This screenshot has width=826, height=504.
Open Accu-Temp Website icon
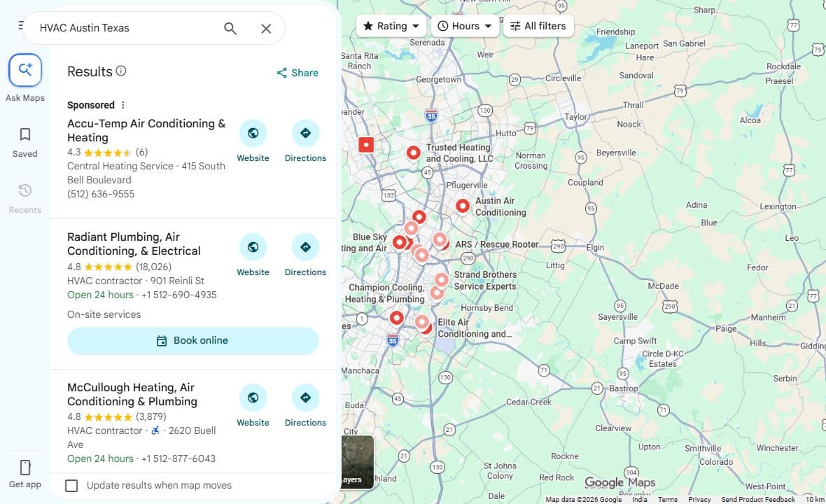coord(253,133)
